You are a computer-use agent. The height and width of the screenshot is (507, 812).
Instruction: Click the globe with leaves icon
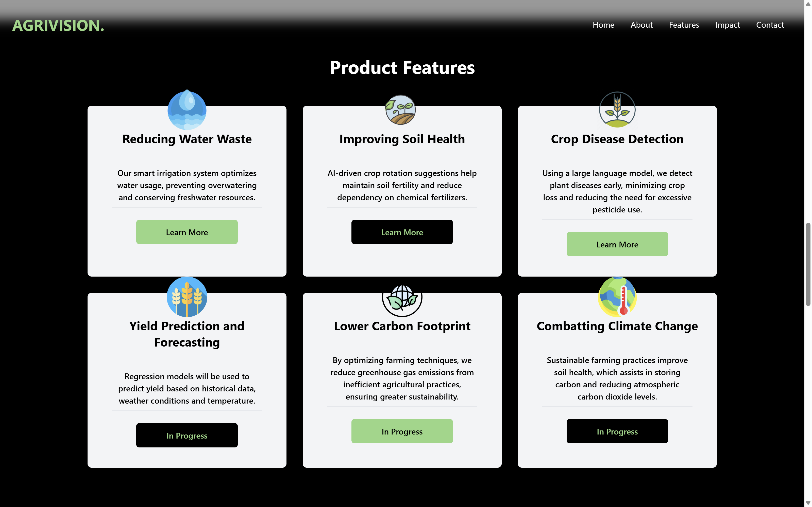[402, 300]
